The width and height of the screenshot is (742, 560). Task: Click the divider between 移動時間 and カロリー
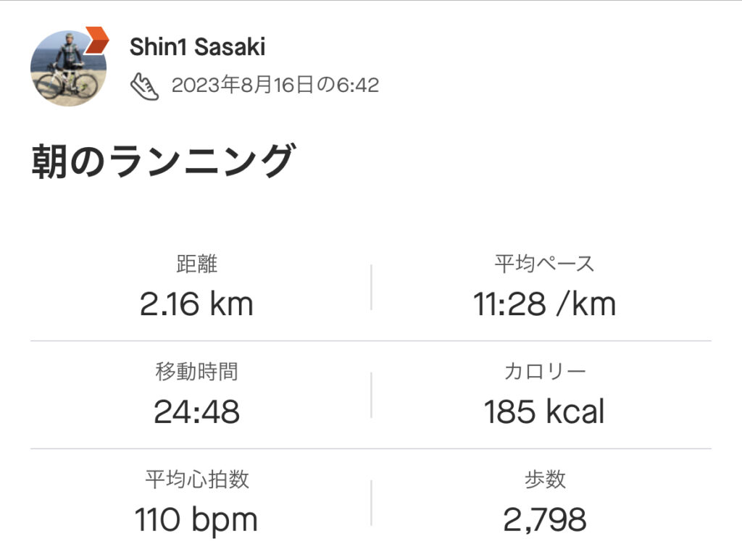[x=371, y=395]
